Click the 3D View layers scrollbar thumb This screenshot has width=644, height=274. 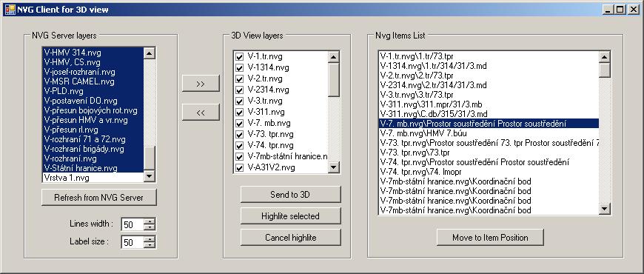[x=334, y=80]
